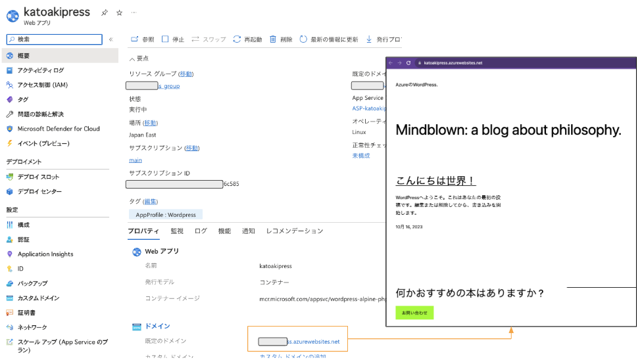The height and width of the screenshot is (364, 642).
Task: Open 認証 icon in sidebar
Action: click(x=10, y=240)
